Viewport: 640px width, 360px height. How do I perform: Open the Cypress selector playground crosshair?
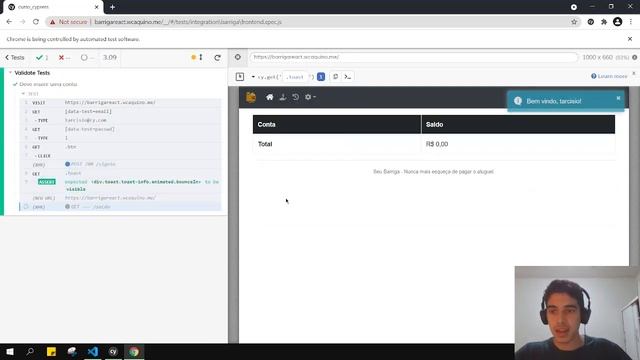click(238, 57)
